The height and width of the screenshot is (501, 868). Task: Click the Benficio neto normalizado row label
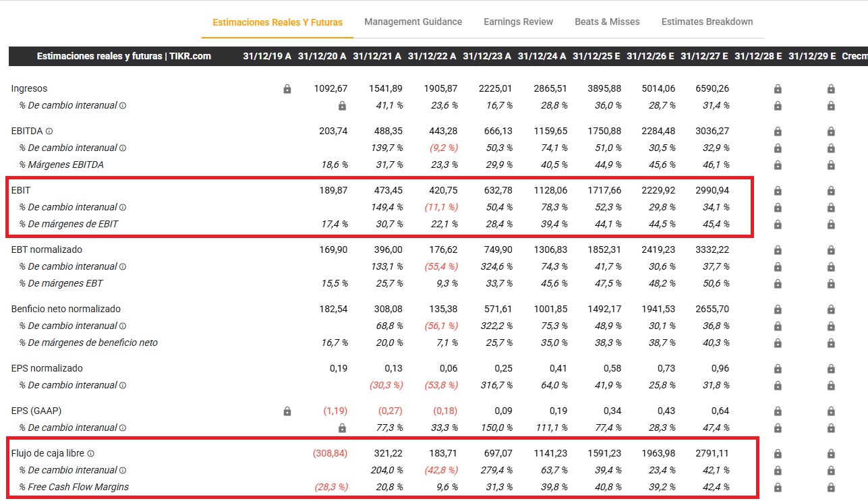pyautogui.click(x=66, y=309)
